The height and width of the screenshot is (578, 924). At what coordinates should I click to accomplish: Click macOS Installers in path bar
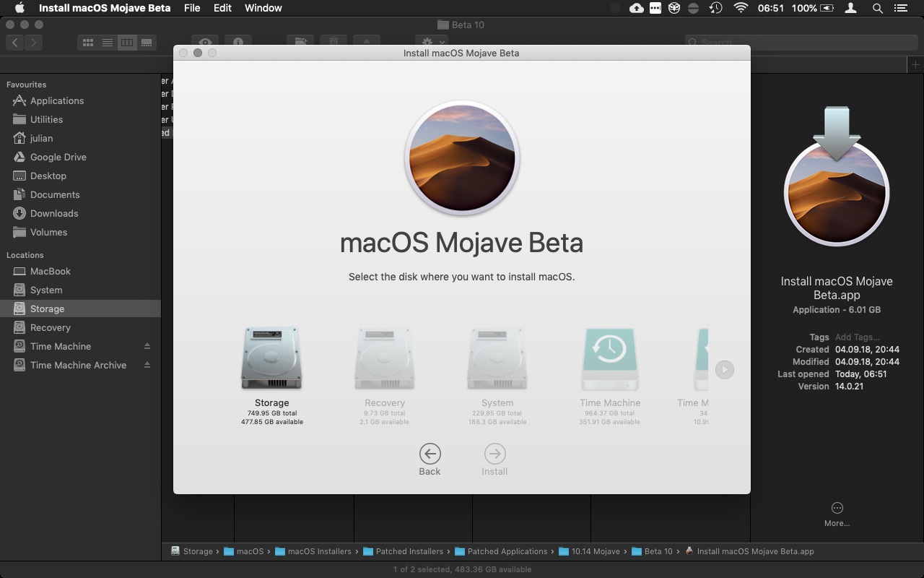(x=313, y=551)
